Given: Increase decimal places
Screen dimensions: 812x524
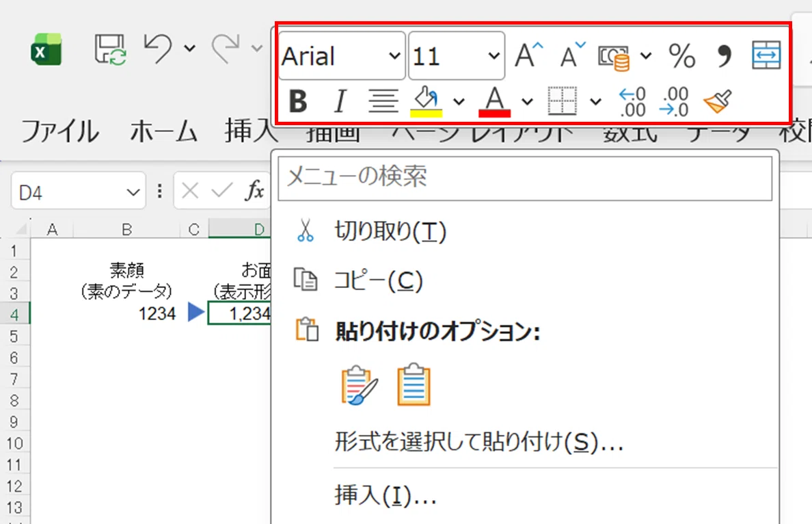Looking at the screenshot, I should 632,102.
